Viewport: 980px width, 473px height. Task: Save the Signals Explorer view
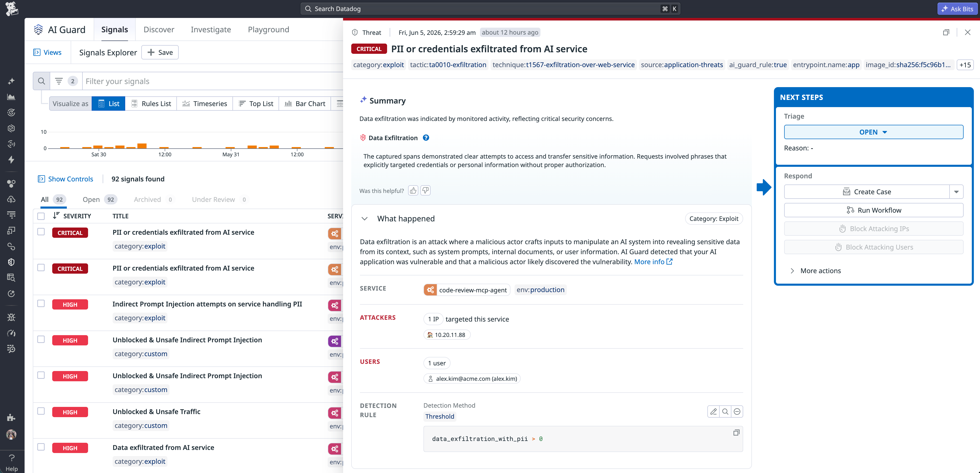(160, 52)
